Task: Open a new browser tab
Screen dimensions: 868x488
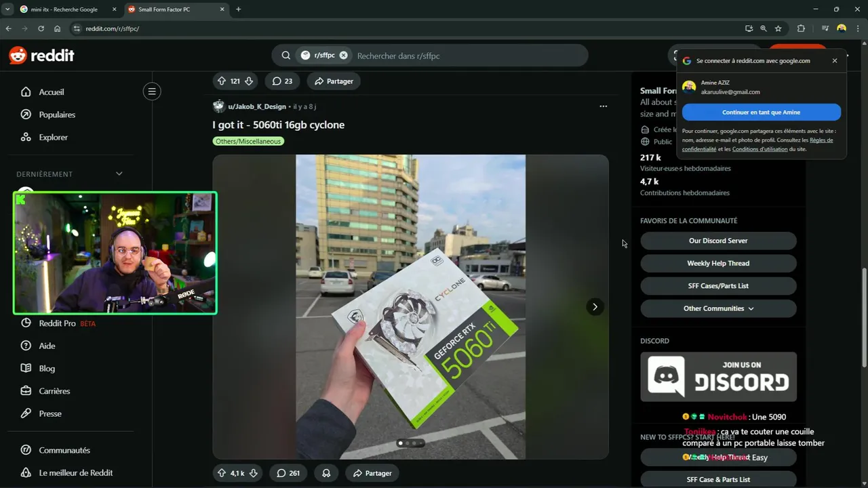Action: point(238,9)
